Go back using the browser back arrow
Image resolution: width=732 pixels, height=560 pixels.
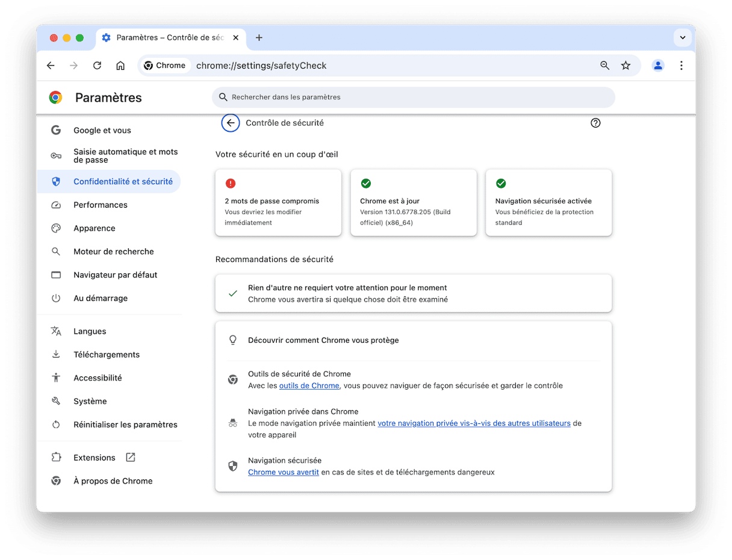click(x=51, y=66)
